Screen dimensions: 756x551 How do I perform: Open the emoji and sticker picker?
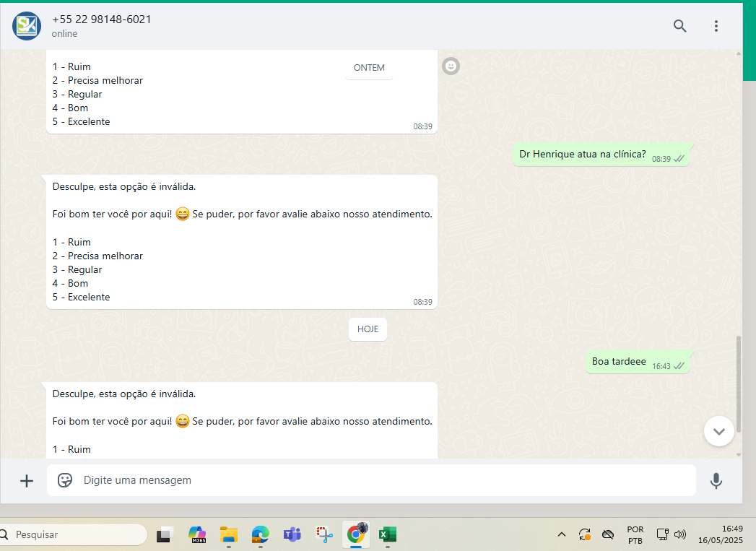click(64, 480)
